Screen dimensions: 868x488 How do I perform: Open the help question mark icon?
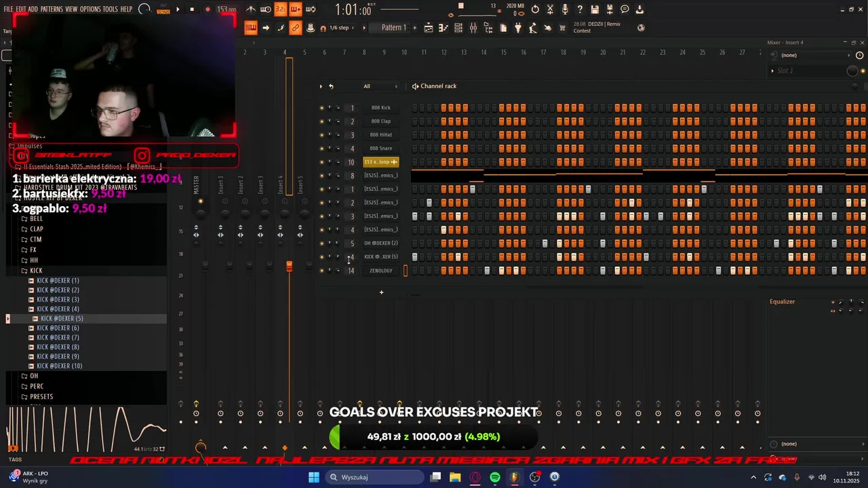click(x=580, y=9)
